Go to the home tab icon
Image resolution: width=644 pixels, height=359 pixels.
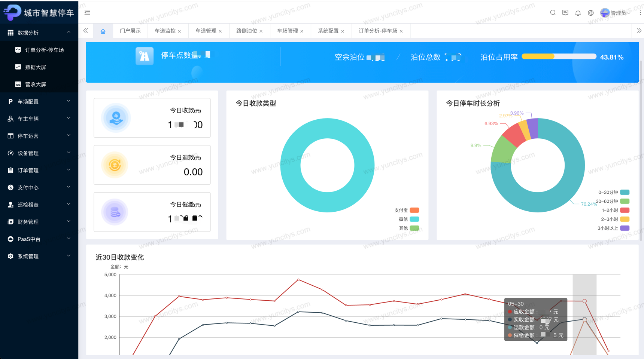103,31
